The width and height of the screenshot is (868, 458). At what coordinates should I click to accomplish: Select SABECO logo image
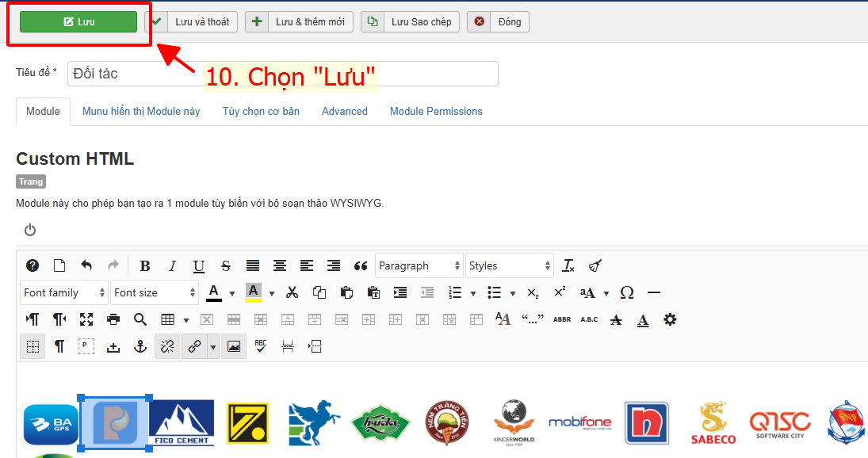(713, 423)
